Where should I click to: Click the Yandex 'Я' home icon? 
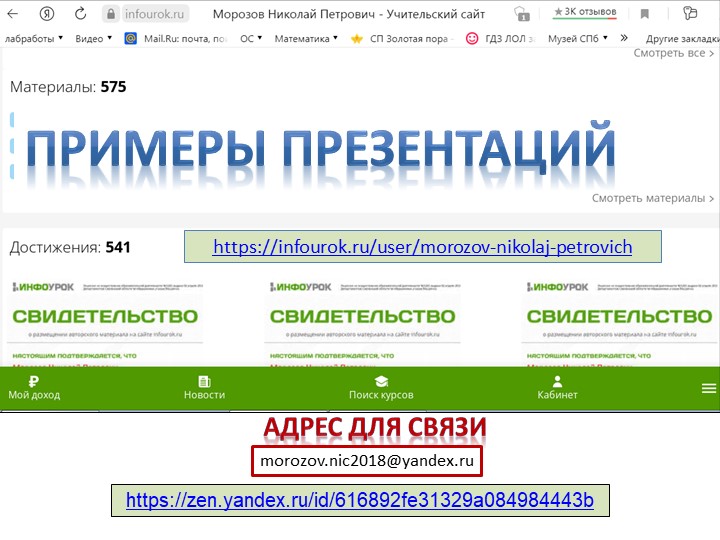point(46,14)
